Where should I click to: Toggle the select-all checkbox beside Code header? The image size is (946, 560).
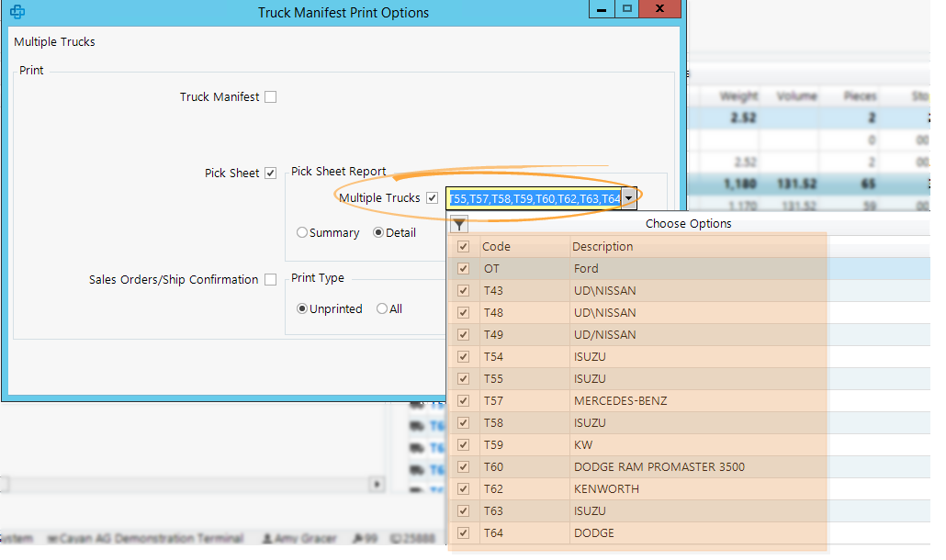click(463, 246)
